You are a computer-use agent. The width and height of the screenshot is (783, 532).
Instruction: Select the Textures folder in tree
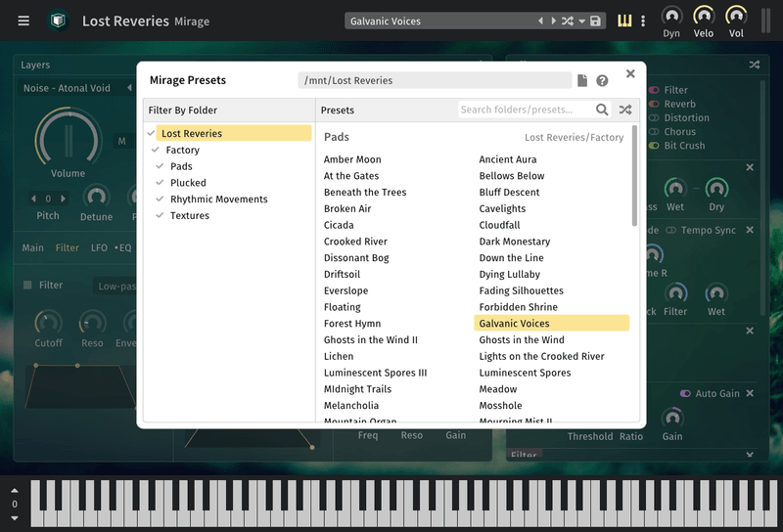(x=189, y=215)
